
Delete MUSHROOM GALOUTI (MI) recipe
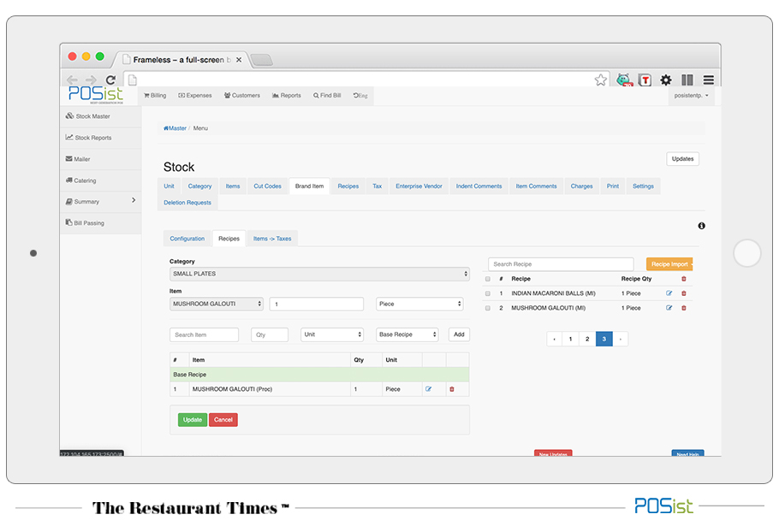point(684,308)
